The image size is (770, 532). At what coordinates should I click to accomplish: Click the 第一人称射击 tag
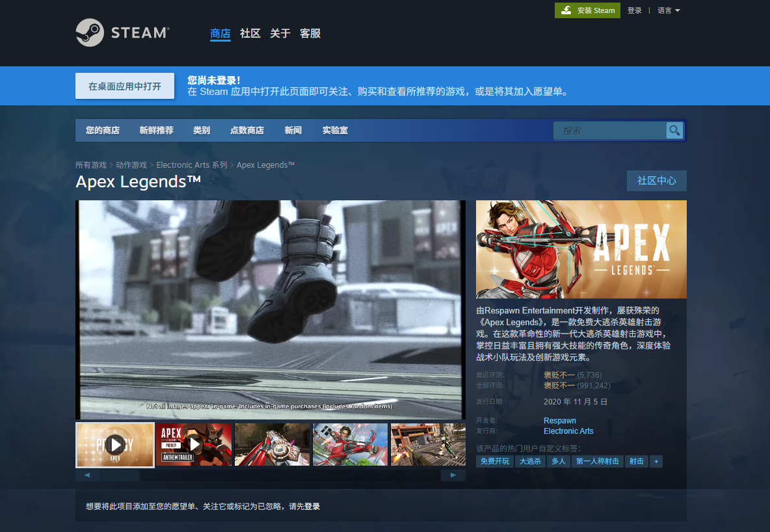[x=597, y=461]
